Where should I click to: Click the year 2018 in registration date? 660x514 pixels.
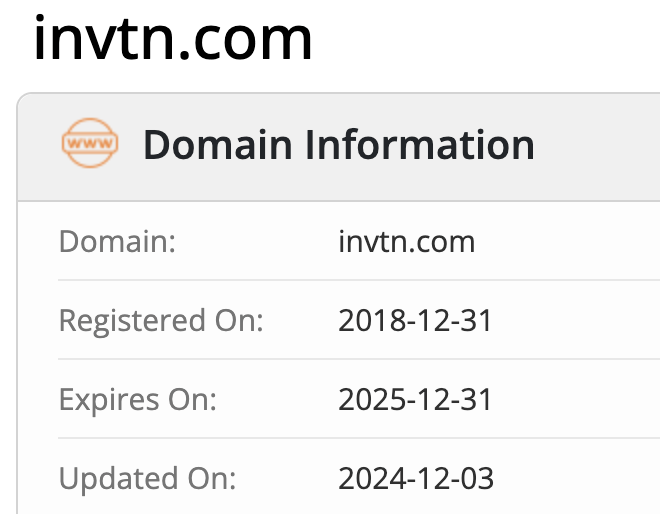tap(367, 321)
